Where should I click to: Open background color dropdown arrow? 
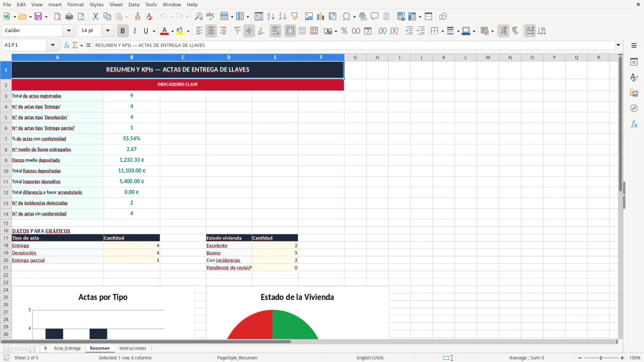coord(188,31)
